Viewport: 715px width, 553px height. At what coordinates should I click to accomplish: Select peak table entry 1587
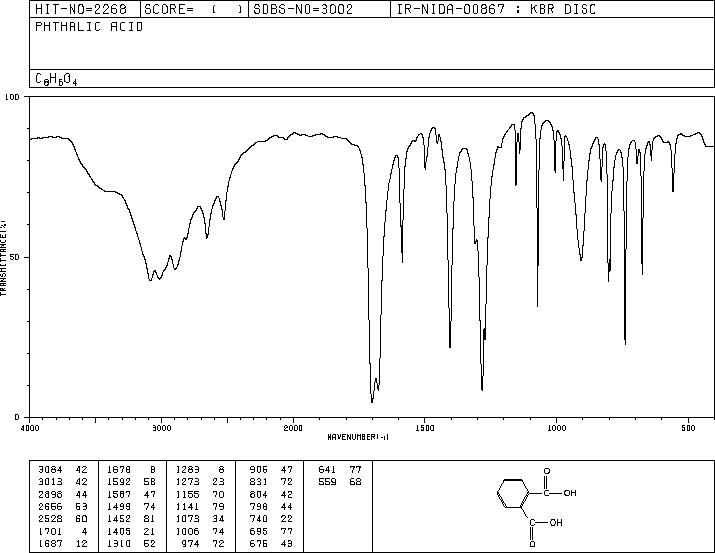119,494
